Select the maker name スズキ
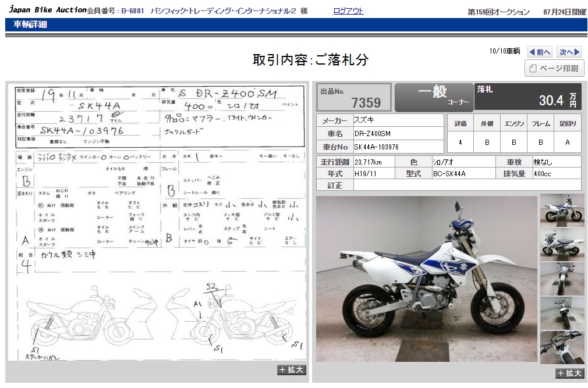Image resolution: width=588 pixels, height=388 pixels. (x=364, y=120)
